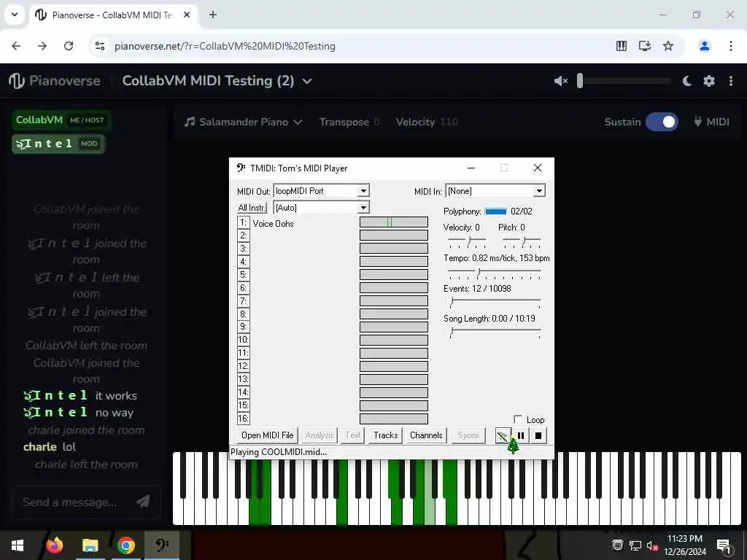Click the Pianoverse logo icon

[17, 81]
